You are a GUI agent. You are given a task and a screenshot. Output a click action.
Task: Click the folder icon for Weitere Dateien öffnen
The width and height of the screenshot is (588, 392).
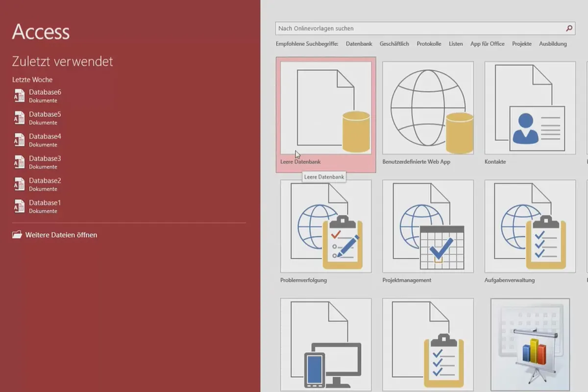[x=17, y=235]
